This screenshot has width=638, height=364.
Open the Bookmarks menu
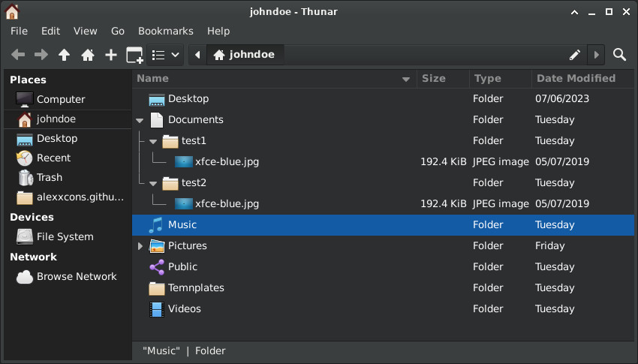(x=166, y=31)
